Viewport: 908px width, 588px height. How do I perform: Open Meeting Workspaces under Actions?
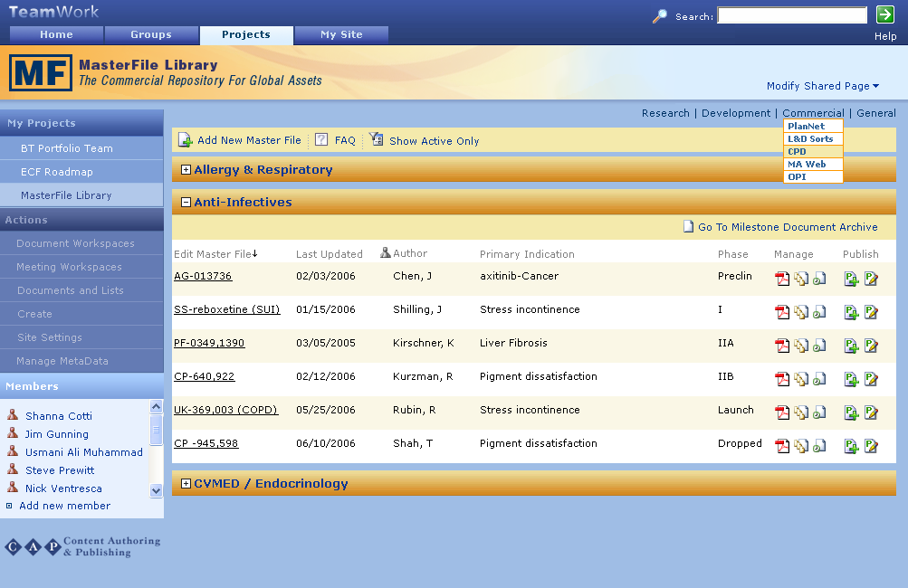click(81, 267)
